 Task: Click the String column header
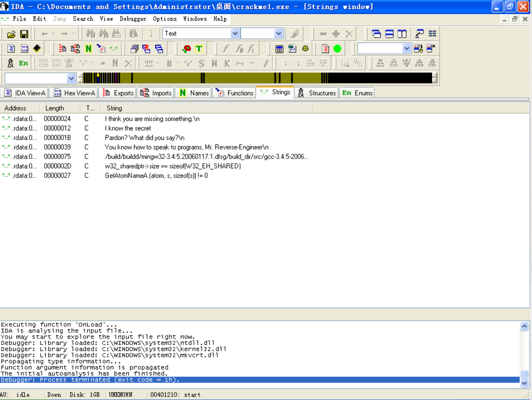pos(208,108)
